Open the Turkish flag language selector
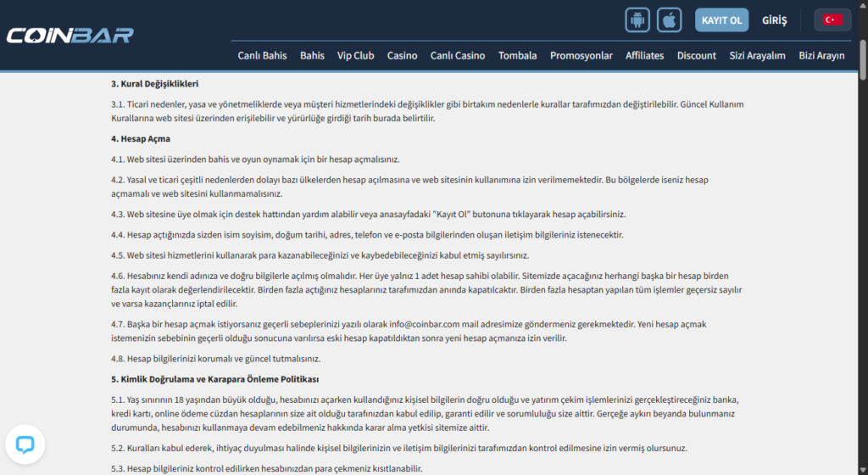Image resolution: width=868 pixels, height=475 pixels. [x=832, y=20]
